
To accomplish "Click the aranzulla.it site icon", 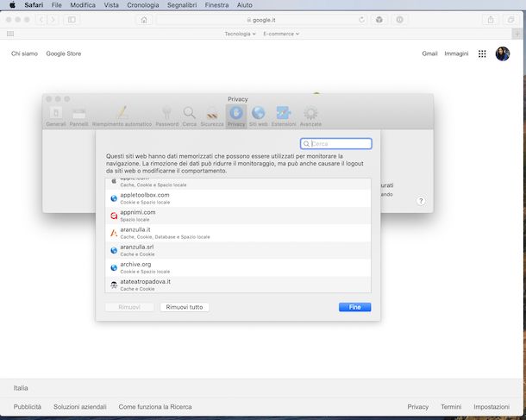I will 114,233.
